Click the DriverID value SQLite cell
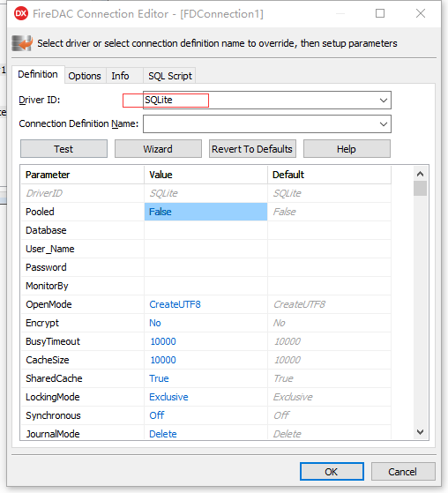Viewport: 448px width, 493px height. coord(206,193)
